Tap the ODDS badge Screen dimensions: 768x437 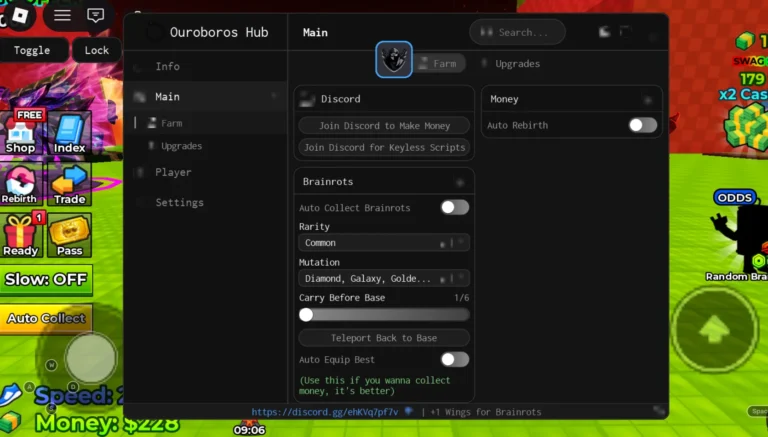[x=735, y=197]
